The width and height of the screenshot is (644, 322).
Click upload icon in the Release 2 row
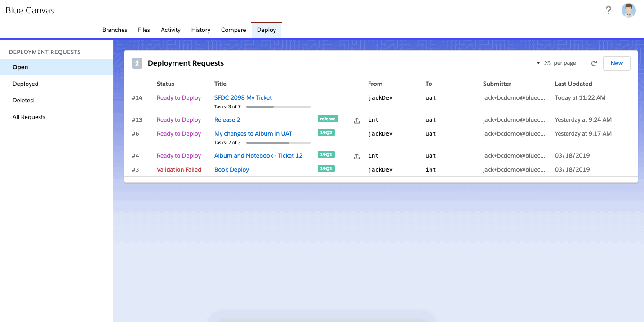tap(357, 120)
